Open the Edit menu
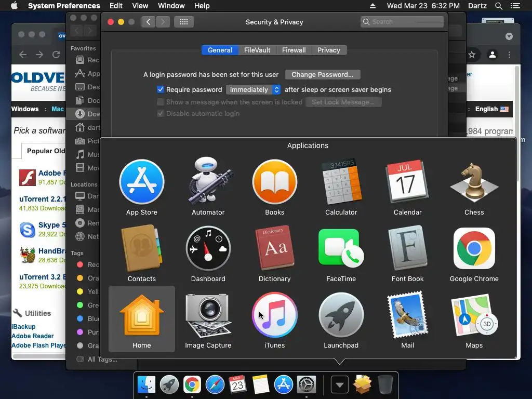 [116, 6]
